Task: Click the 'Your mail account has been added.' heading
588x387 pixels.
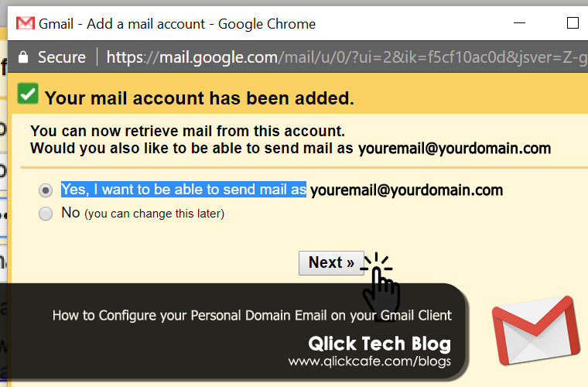Action: tap(200, 98)
